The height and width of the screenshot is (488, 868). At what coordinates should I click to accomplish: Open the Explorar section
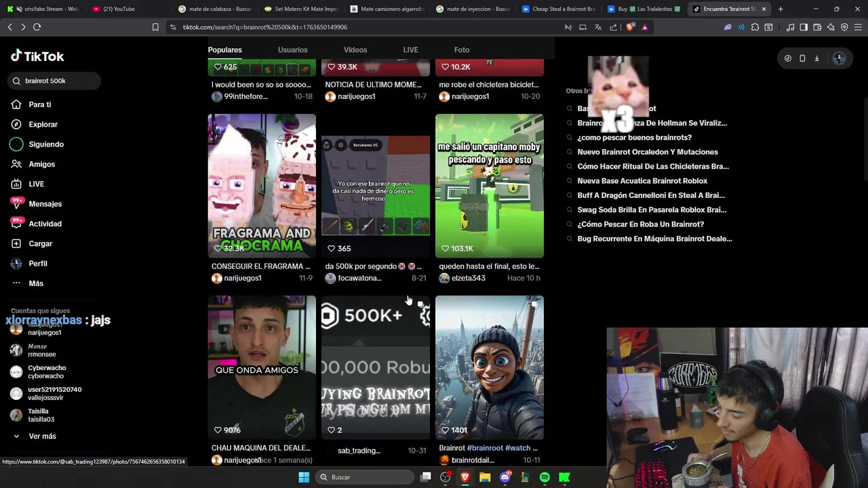tap(34, 124)
